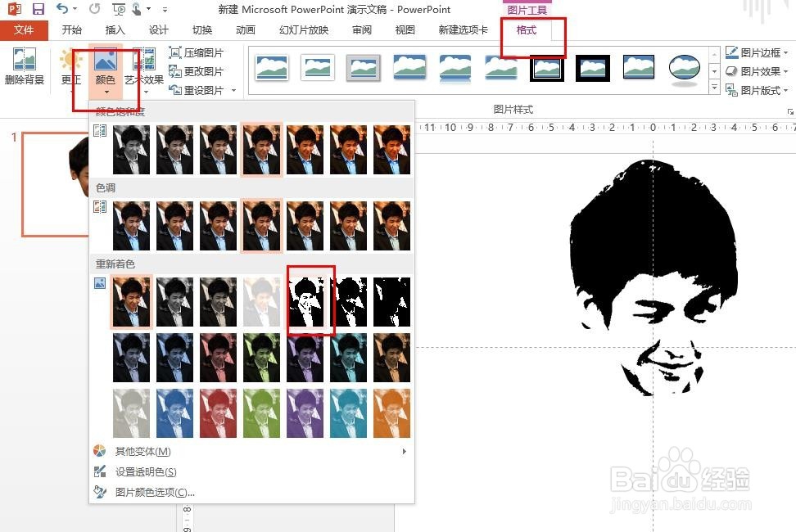796x532 pixels.
Task: Expand the Reset Picture dropdown arrow
Action: click(234, 90)
